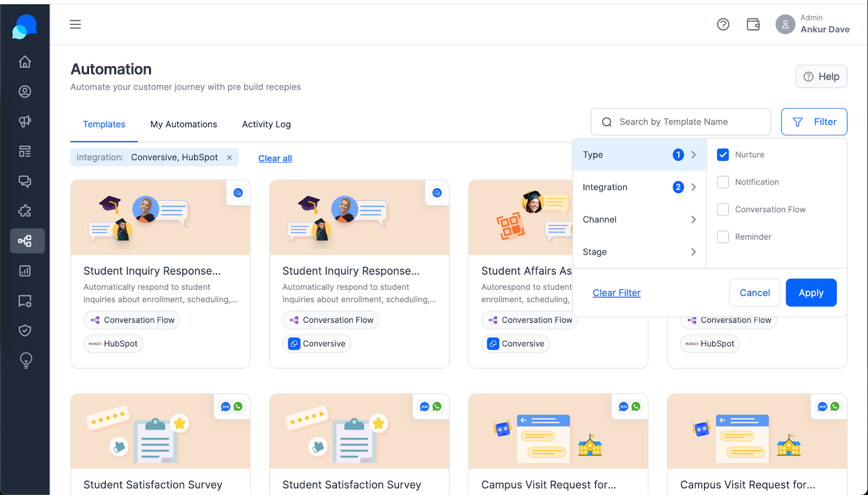Focus the Search by Template Name field

tap(681, 122)
